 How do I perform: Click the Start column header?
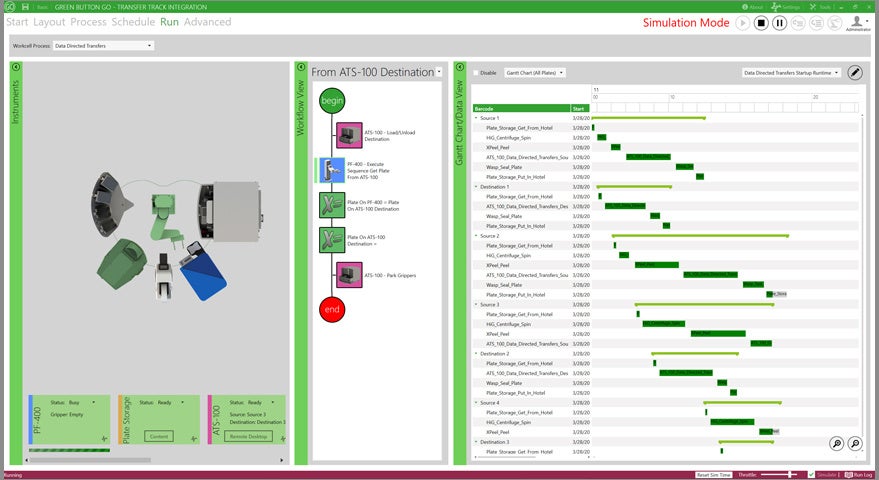click(580, 108)
